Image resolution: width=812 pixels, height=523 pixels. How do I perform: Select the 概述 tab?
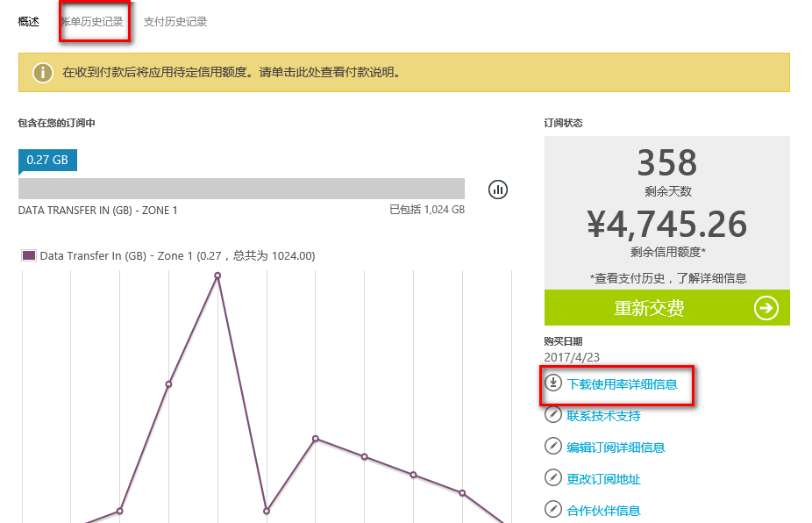click(29, 22)
